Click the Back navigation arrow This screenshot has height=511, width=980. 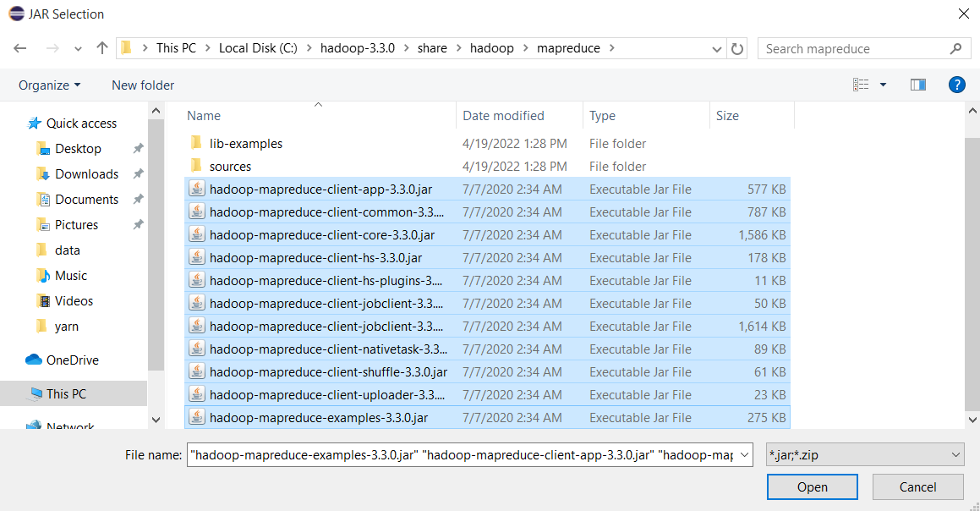pos(20,48)
